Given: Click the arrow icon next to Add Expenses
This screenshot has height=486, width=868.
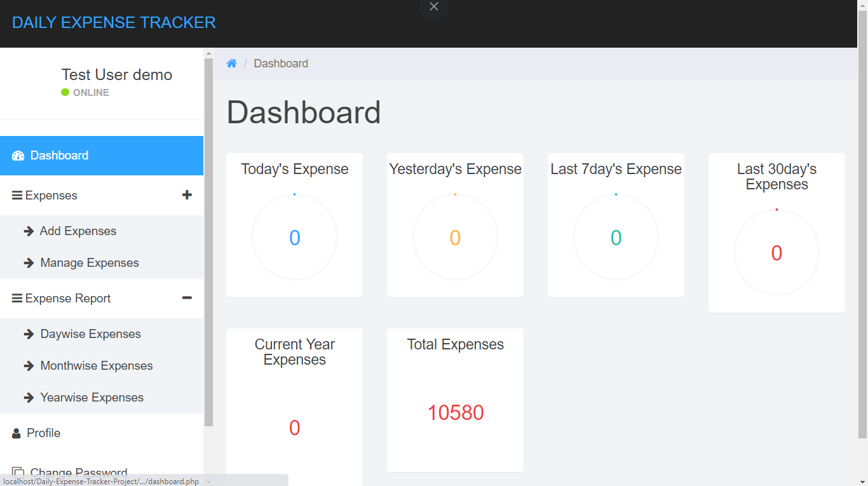Looking at the screenshot, I should 29,231.
